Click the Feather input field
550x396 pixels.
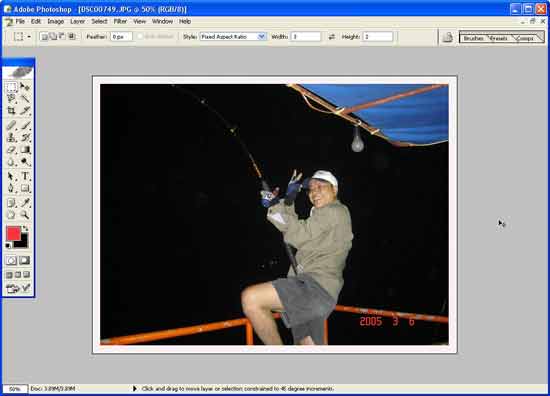(x=121, y=36)
